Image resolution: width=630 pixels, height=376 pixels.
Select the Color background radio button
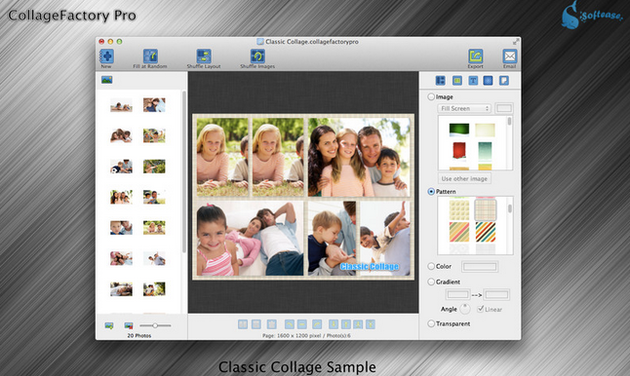[431, 266]
